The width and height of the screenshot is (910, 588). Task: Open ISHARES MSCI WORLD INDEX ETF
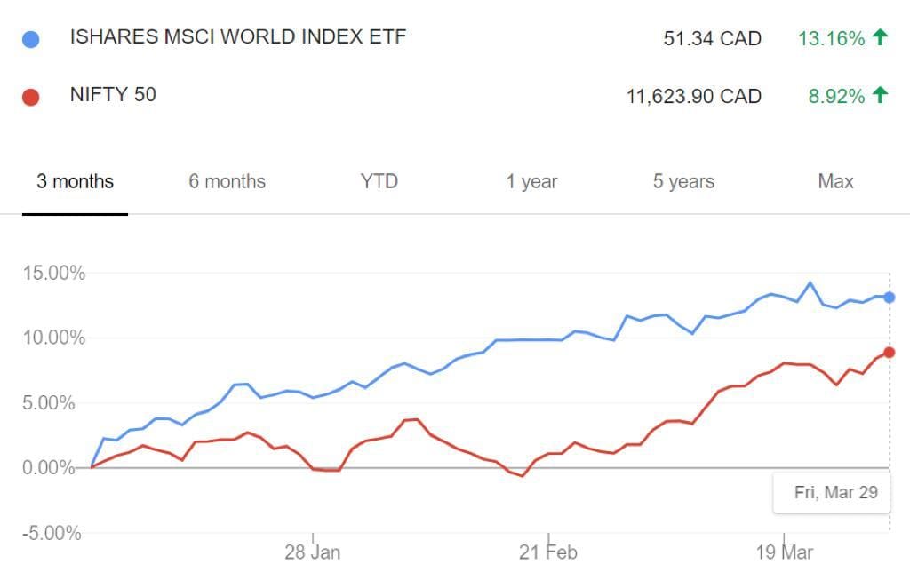pyautogui.click(x=238, y=37)
